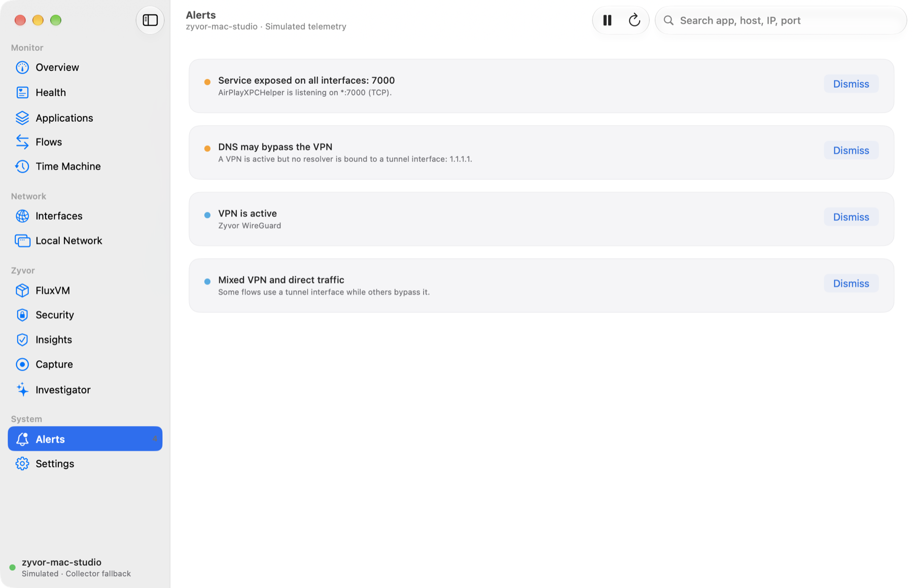The image size is (913, 588).
Task: Click the "Simulated · Collector fallback" status text
Action: [76, 574]
